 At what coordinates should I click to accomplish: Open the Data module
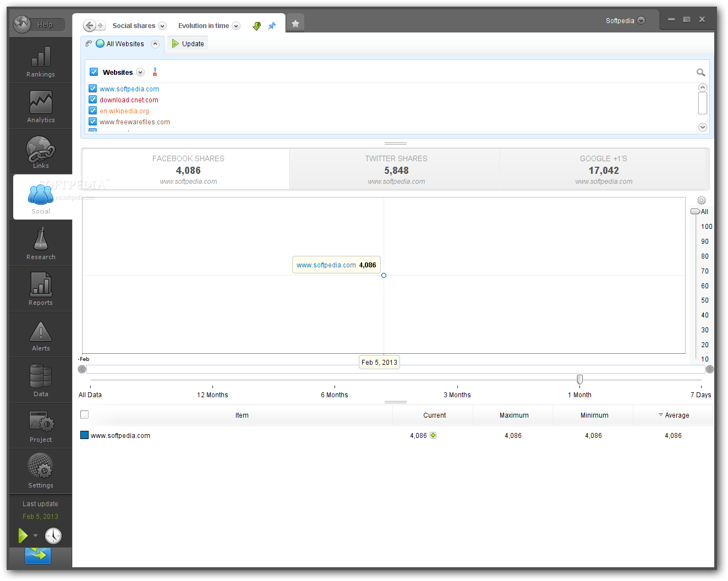click(41, 380)
